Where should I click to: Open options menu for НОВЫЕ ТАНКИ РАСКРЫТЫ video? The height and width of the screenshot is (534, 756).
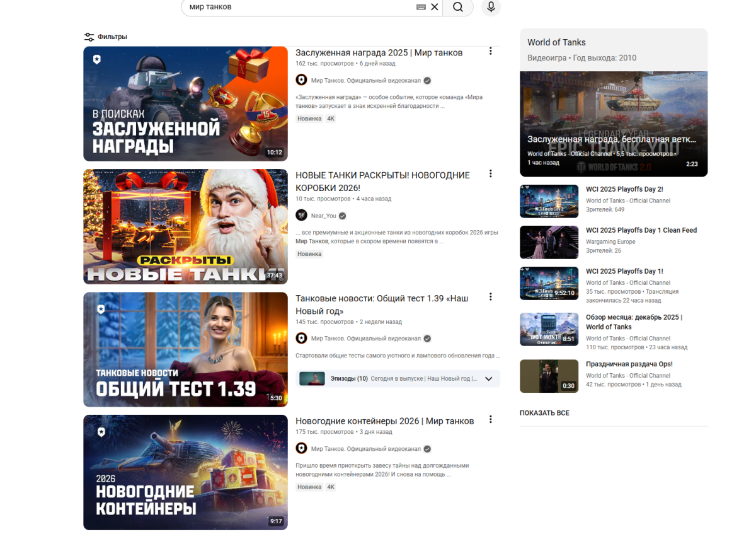[490, 174]
